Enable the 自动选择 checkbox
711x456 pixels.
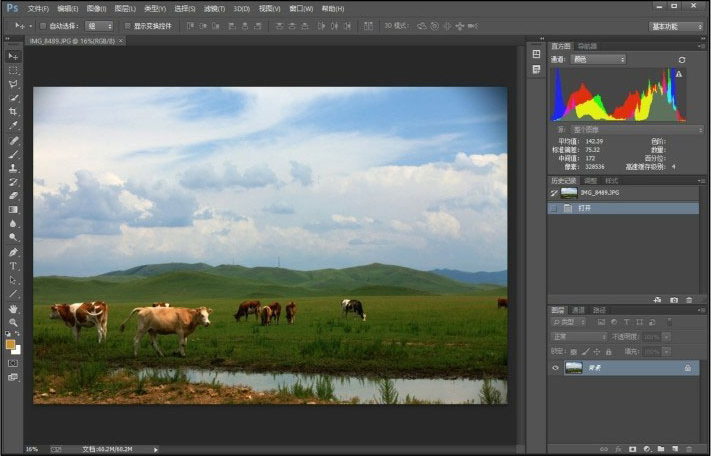42,26
